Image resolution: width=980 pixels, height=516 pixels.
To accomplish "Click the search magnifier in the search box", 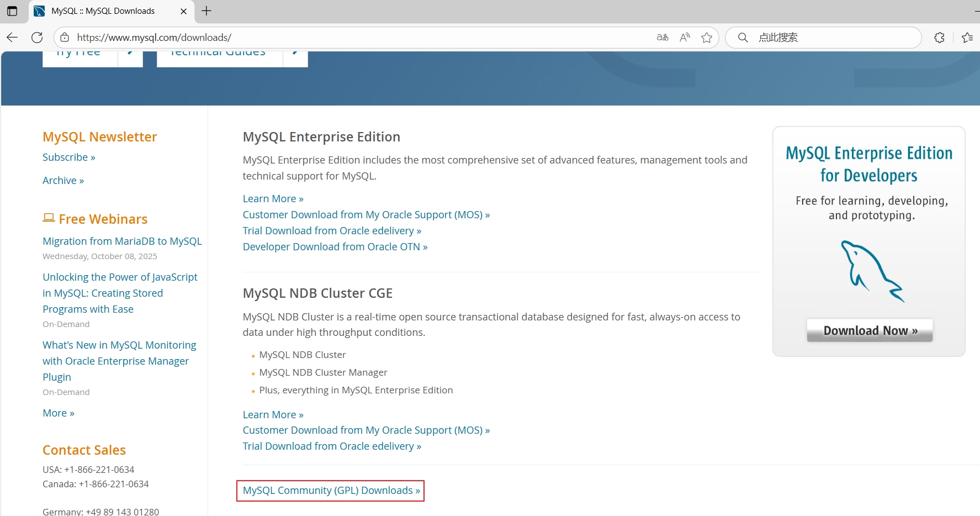I will pos(743,37).
